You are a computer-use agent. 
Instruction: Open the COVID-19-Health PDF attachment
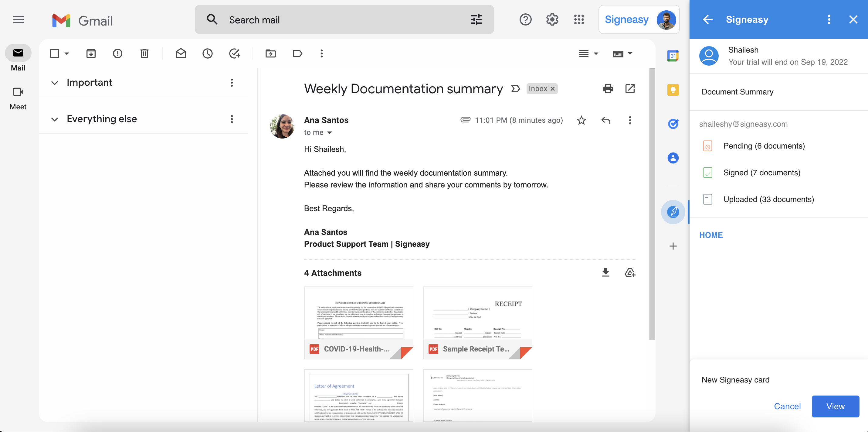358,323
